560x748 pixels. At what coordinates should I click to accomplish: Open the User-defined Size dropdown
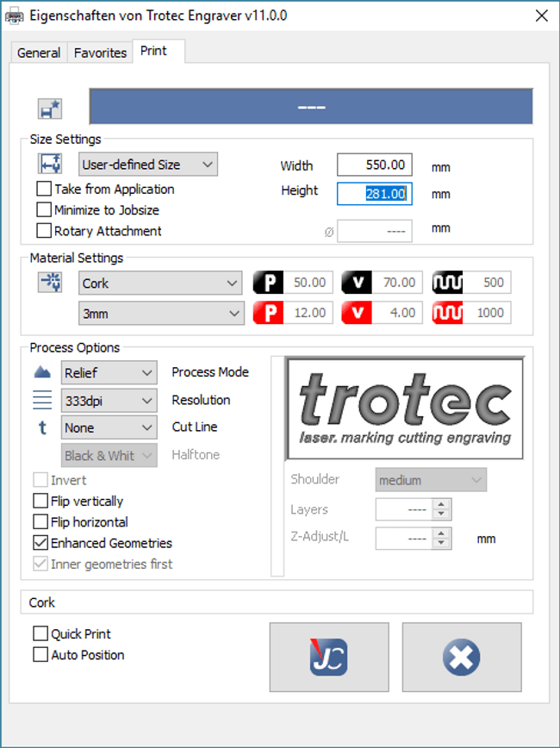tap(148, 164)
